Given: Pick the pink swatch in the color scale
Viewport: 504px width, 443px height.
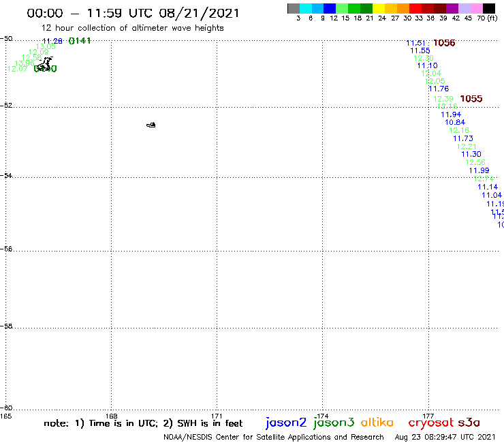Looking at the screenshot, I should click(x=476, y=8).
